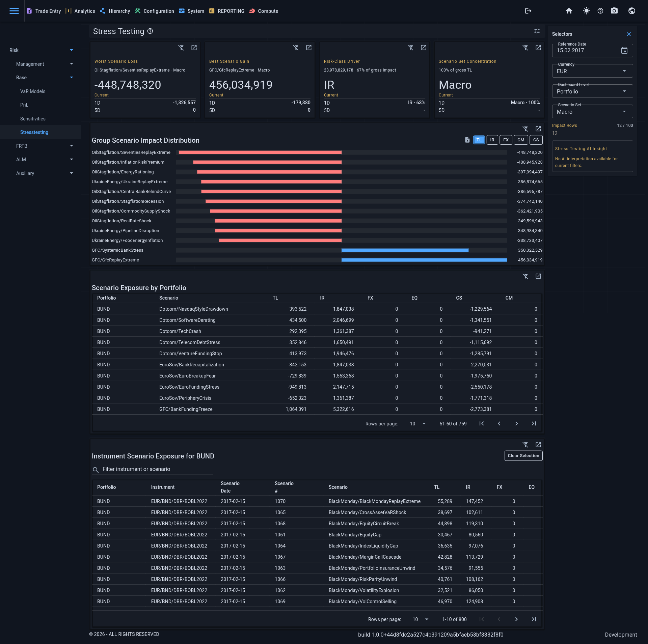The height and width of the screenshot is (644, 648).
Task: Open the globe language icon
Action: pos(632,11)
